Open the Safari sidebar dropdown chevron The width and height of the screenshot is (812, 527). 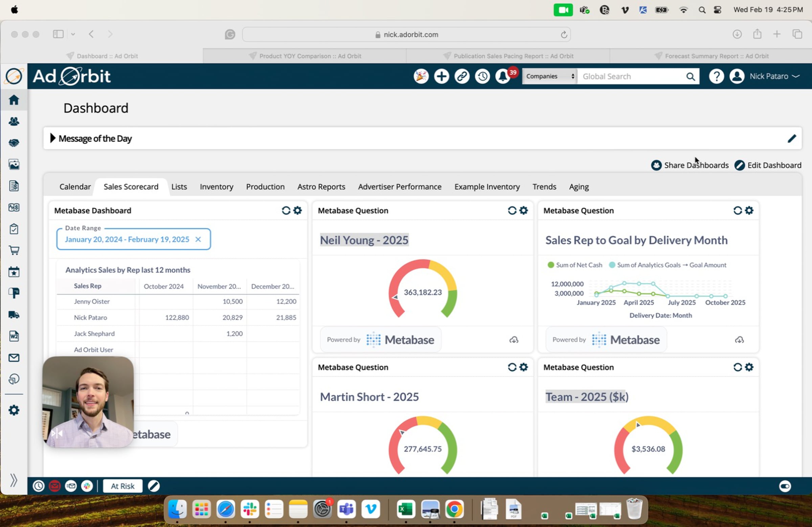tap(73, 34)
